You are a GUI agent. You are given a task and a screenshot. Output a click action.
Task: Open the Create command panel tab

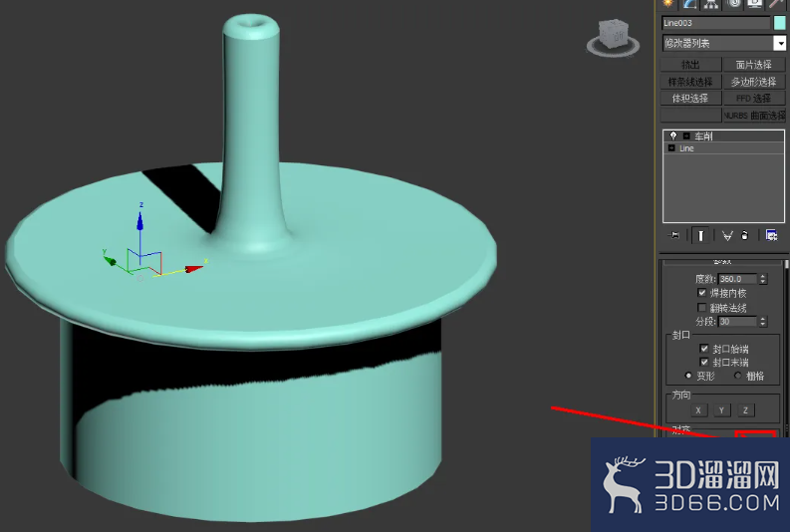click(668, 4)
